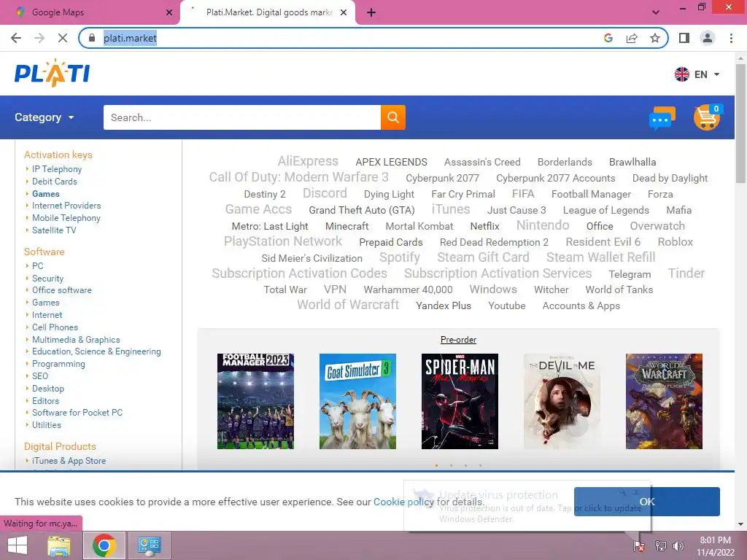This screenshot has width=747, height=560.
Task: Open a new browser tab
Action: coord(371,13)
